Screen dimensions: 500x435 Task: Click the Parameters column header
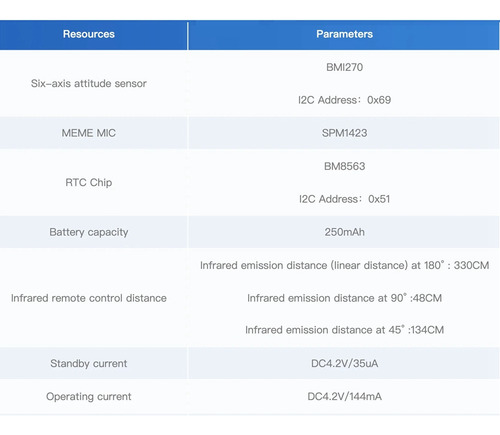[344, 34]
